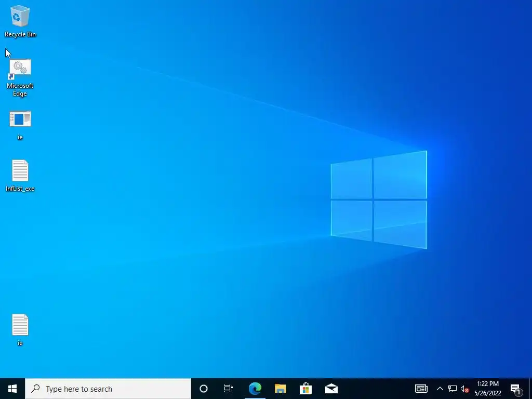Open the Mail app from the taskbar
The image size is (532, 399).
point(331,389)
